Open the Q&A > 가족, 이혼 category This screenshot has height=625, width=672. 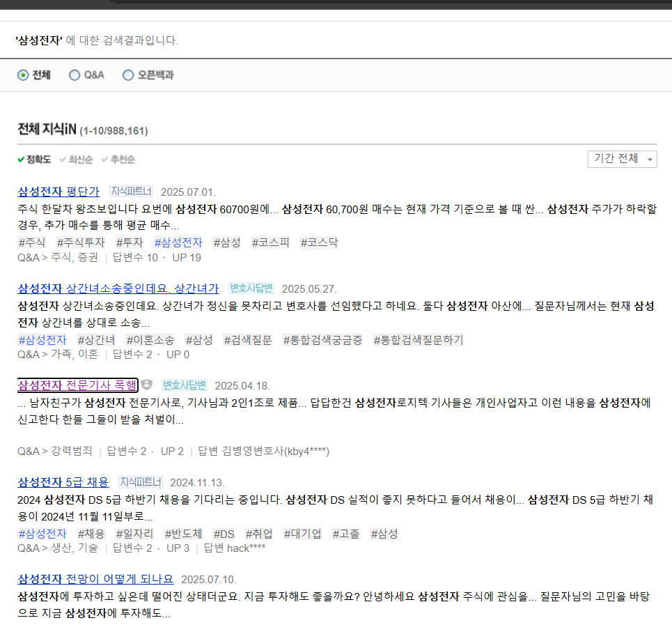(58, 355)
